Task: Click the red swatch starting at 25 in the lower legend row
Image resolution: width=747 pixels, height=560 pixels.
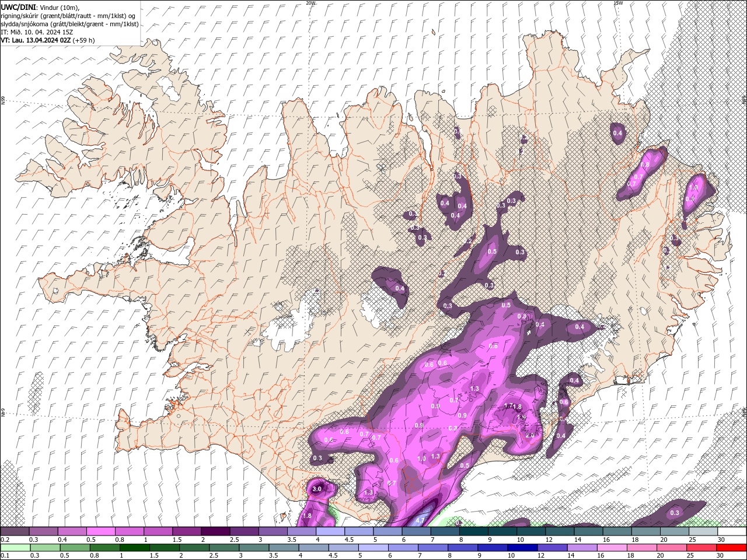Action: point(702,547)
